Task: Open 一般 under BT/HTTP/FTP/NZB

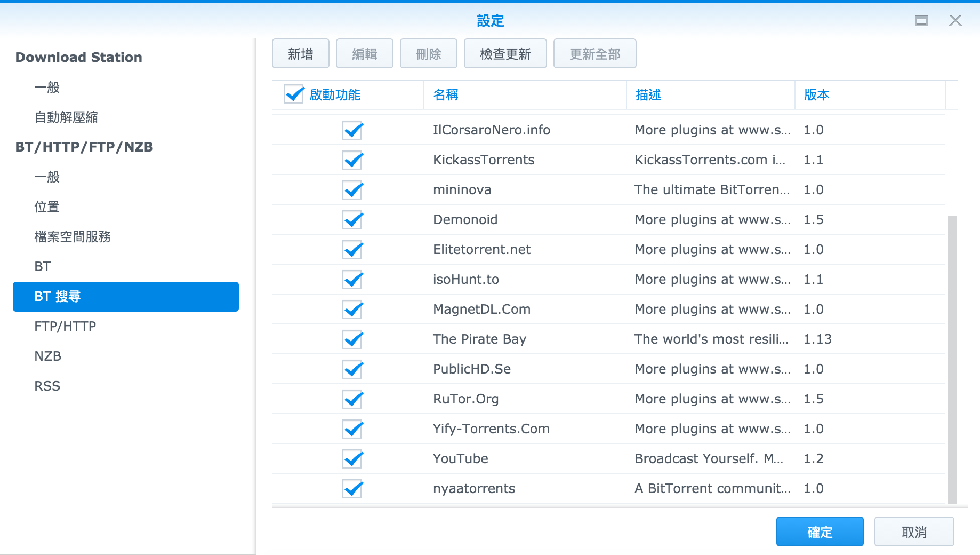Action: point(126,177)
